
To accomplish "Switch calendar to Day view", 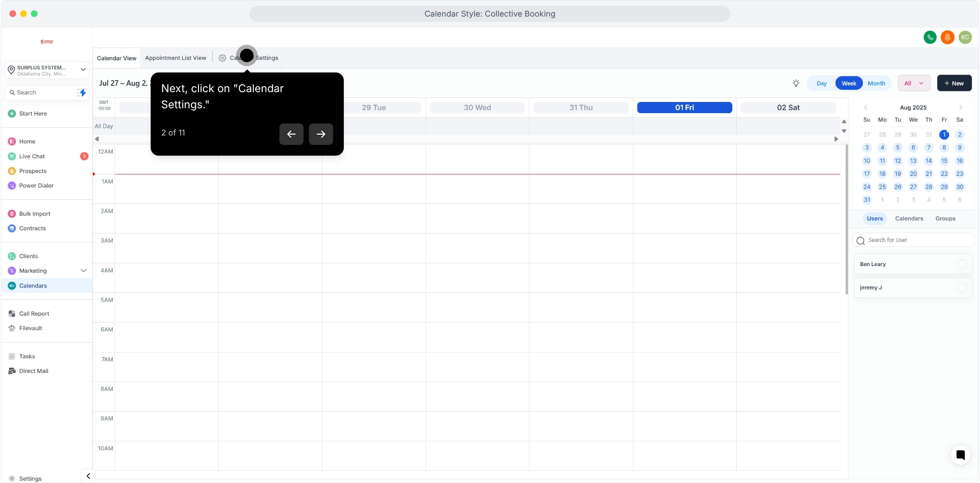I will point(821,83).
